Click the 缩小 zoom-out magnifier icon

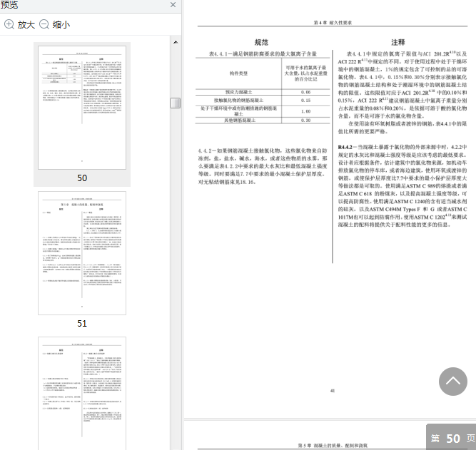pos(44,24)
